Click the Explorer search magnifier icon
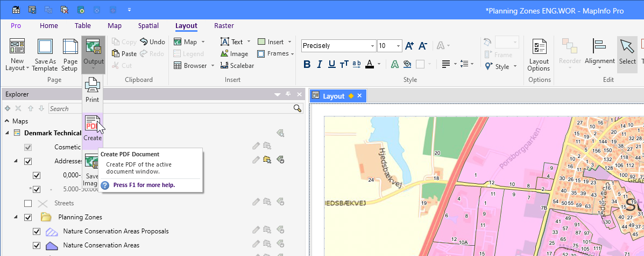Screen dimensions: 644x256 click(298, 108)
